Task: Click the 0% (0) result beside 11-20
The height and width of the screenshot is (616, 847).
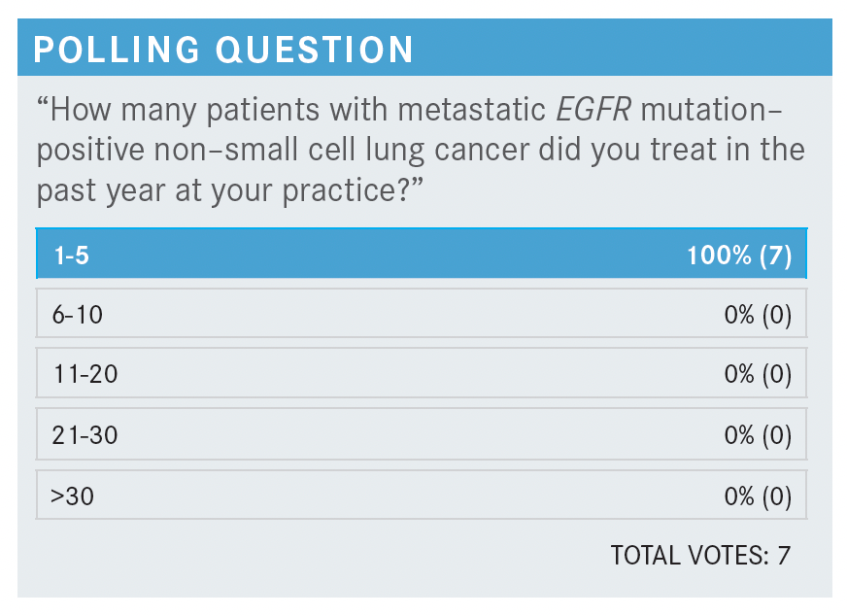Action: 758,373
